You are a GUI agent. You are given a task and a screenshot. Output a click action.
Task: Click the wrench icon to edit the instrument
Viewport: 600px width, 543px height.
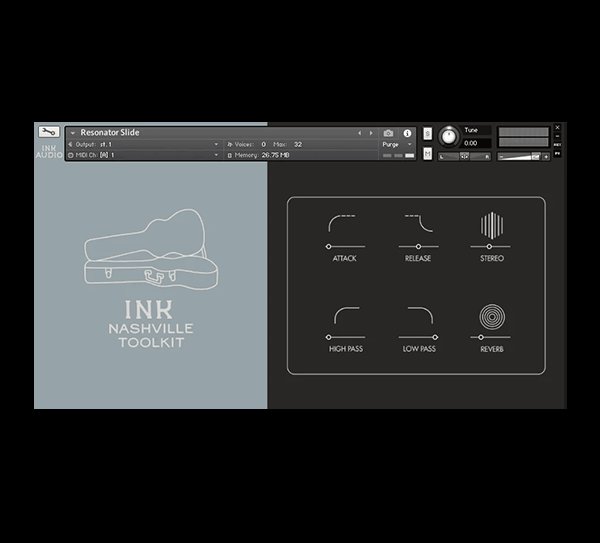[x=48, y=132]
